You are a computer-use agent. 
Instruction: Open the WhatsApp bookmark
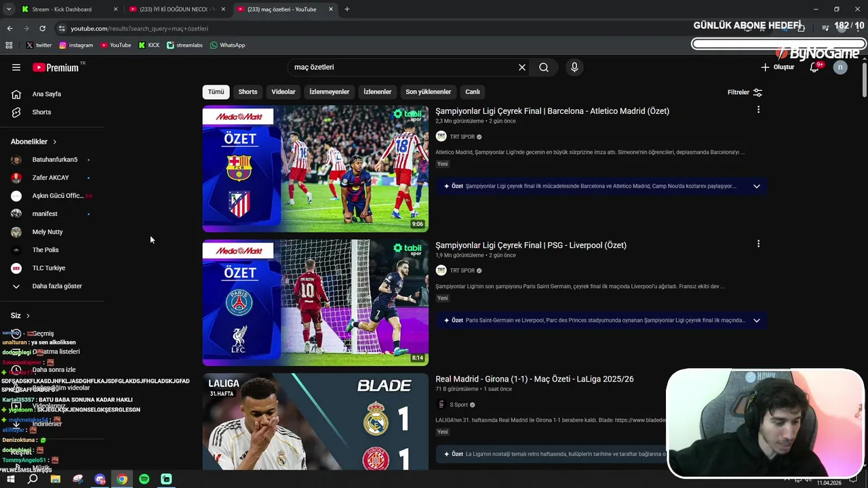[x=227, y=45]
